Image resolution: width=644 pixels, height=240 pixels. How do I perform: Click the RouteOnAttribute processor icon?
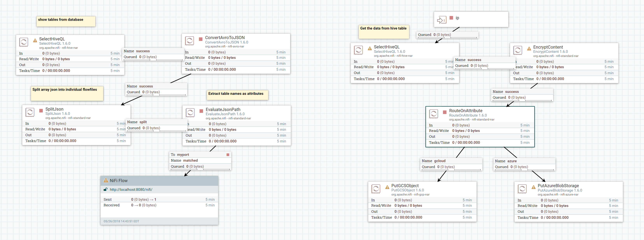click(x=434, y=114)
